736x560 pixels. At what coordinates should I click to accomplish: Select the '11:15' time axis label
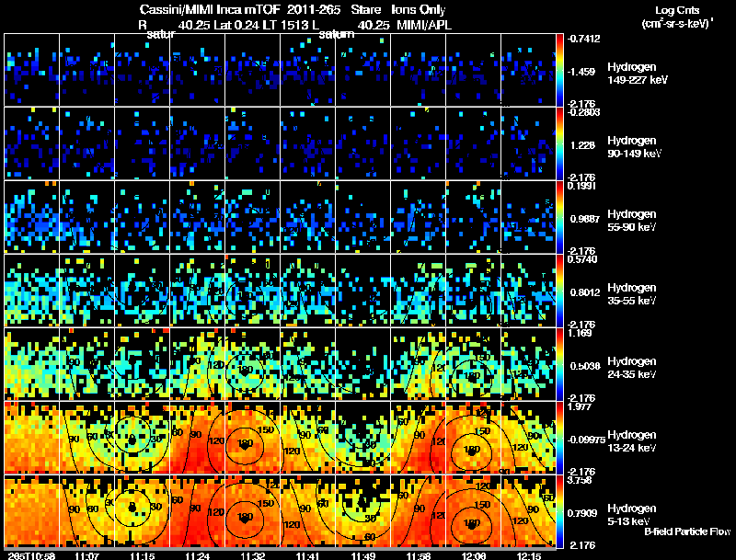tap(142, 555)
